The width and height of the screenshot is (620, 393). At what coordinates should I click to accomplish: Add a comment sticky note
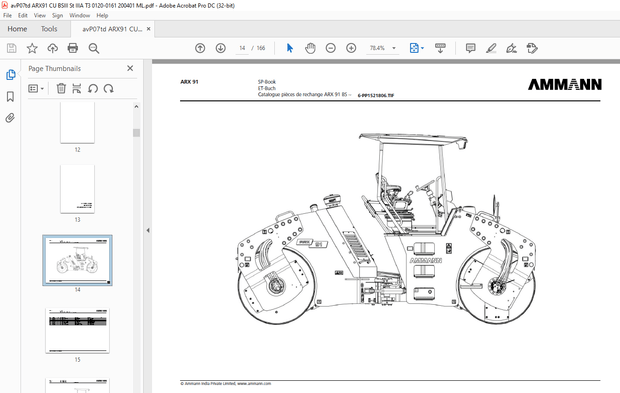pyautogui.click(x=471, y=48)
